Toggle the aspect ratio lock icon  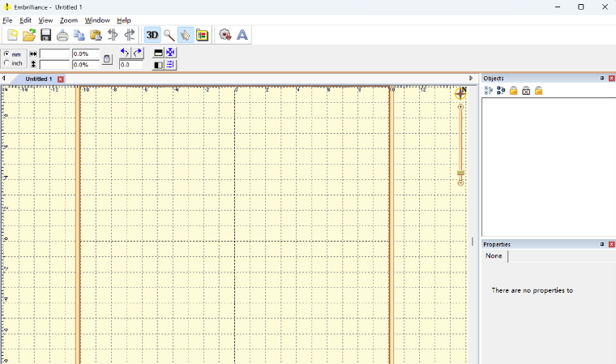[107, 59]
